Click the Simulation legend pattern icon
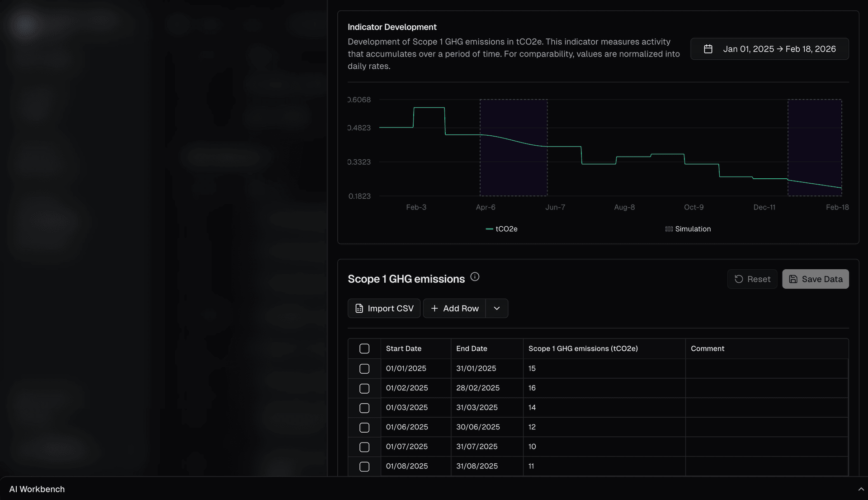868x500 pixels. tap(669, 229)
